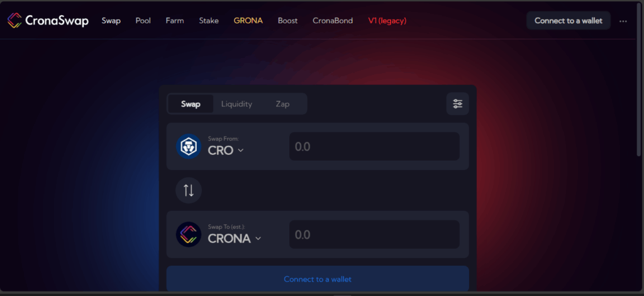The image size is (644, 296).
Task: Click the CRO token logo
Action: click(x=189, y=146)
